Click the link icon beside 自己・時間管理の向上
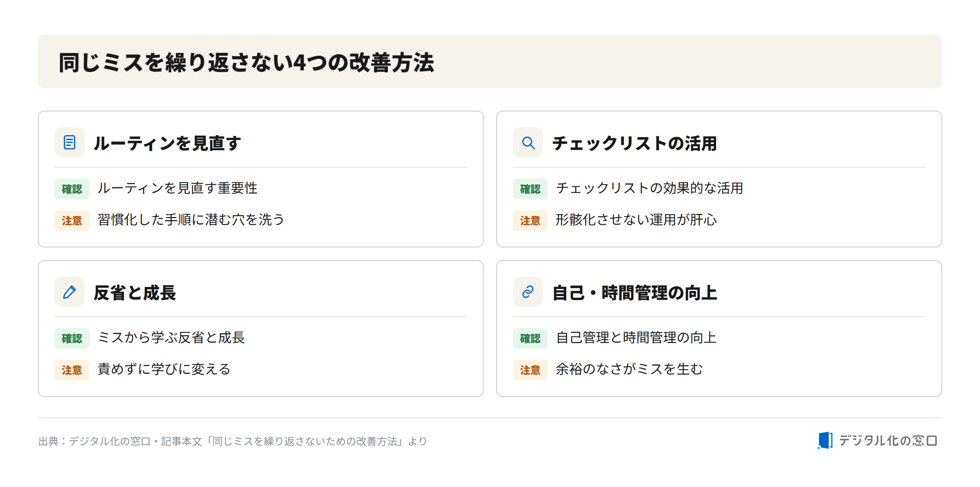 pos(528,292)
